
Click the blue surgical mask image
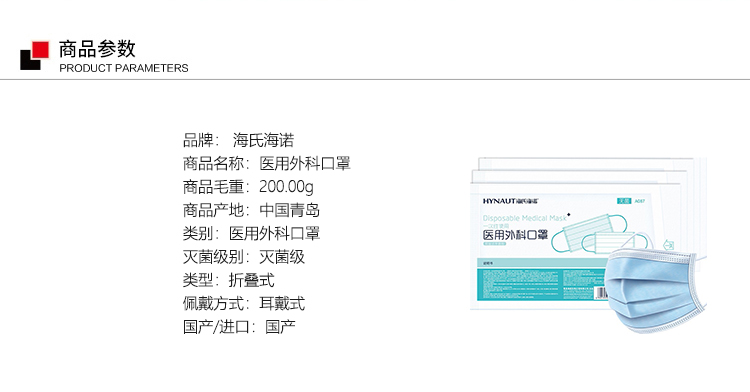(656, 290)
